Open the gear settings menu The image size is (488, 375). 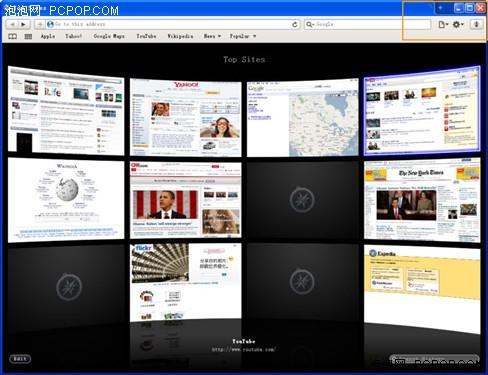click(458, 24)
